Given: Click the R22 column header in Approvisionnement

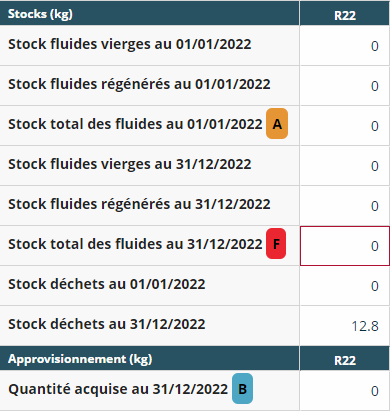Looking at the screenshot, I should point(345,360).
